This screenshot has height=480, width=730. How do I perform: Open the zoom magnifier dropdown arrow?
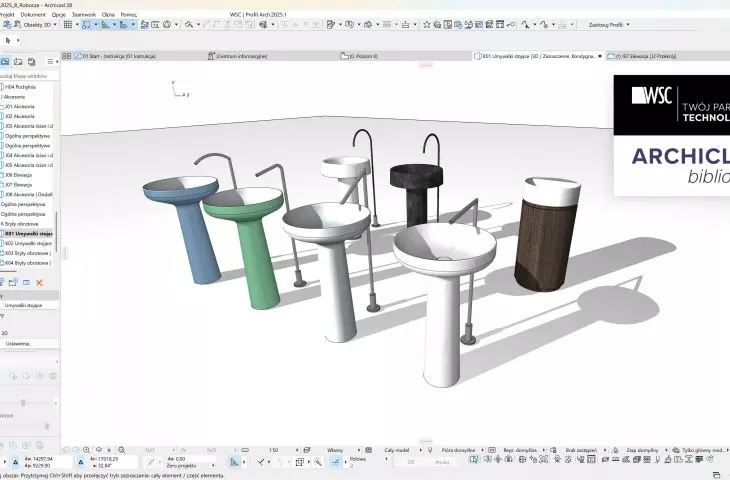pyautogui.click(x=198, y=25)
